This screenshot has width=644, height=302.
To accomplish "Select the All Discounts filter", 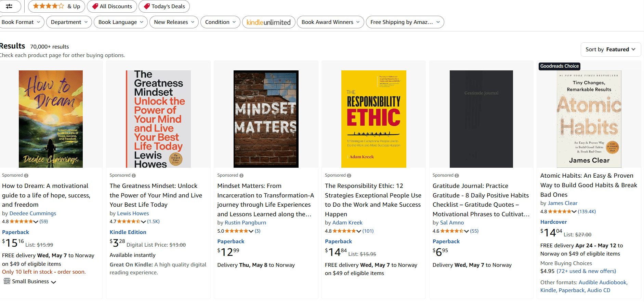I will tap(112, 6).
